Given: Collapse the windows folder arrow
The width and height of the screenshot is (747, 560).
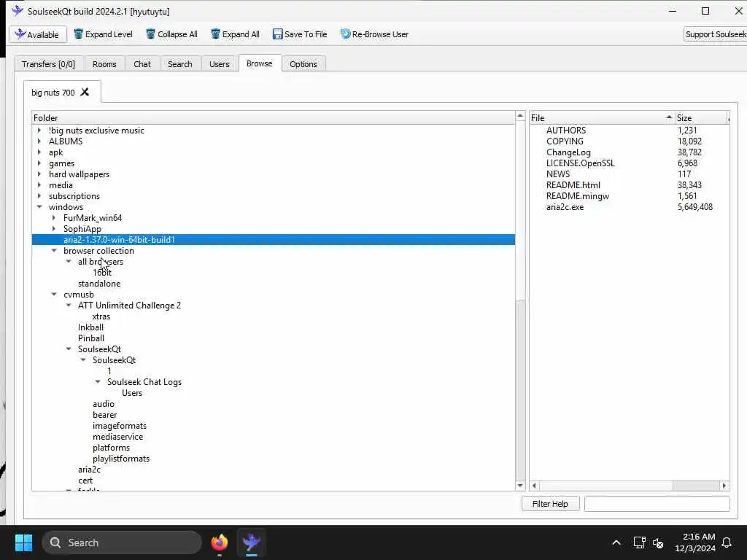Looking at the screenshot, I should [x=39, y=206].
